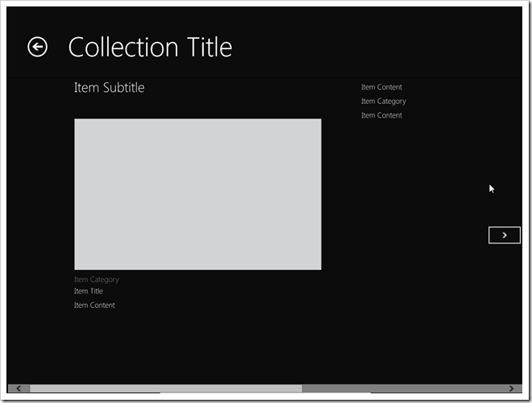Click the next item chevron button
Image resolution: width=532 pixels, height=403 pixels.
click(504, 235)
